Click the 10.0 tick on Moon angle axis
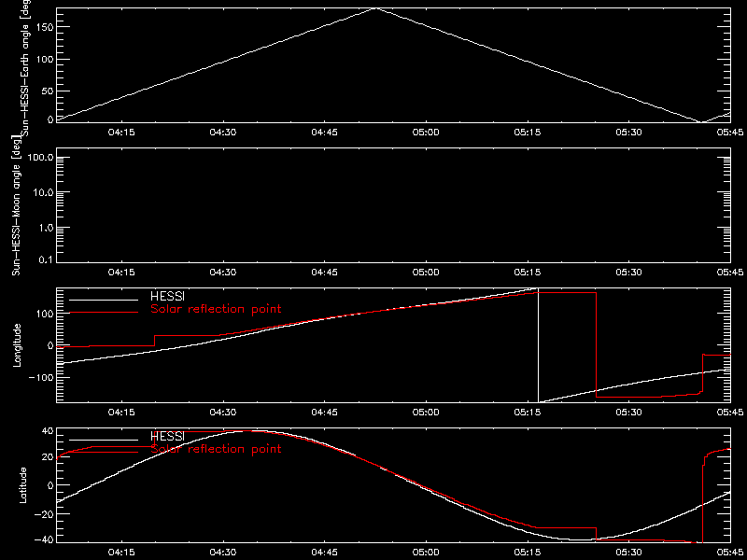Image resolution: width=747 pixels, height=560 pixels. coord(43,192)
